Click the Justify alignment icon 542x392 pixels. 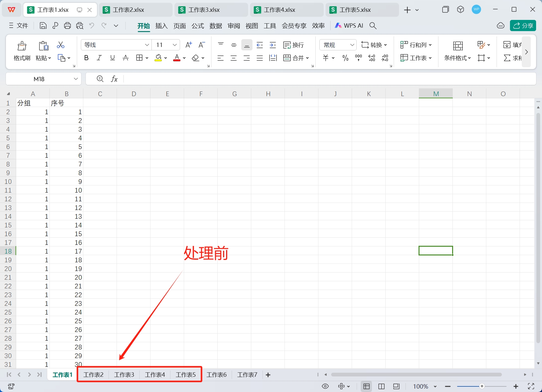pos(260,58)
